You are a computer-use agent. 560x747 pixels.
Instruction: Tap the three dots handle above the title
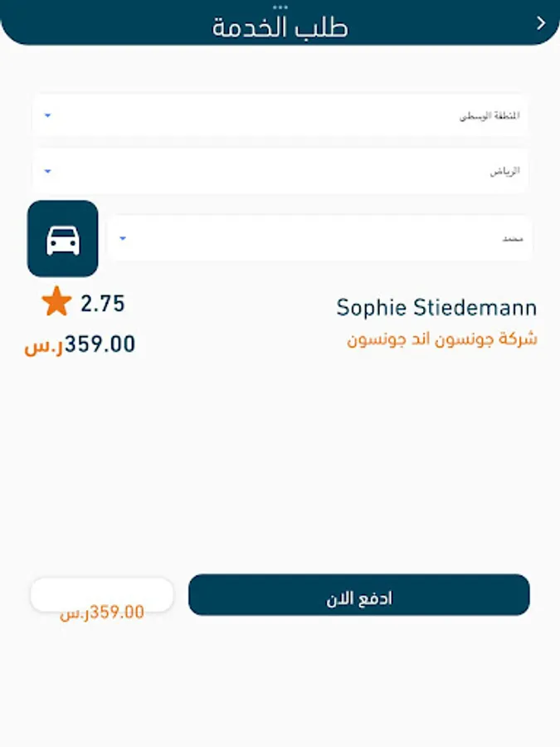[x=280, y=7]
